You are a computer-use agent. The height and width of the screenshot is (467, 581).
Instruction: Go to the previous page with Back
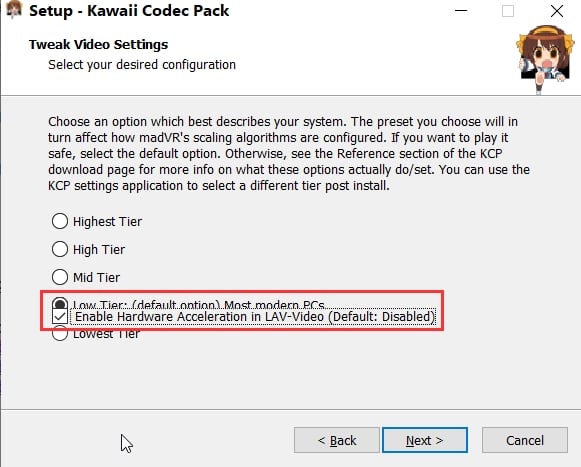[x=336, y=440]
